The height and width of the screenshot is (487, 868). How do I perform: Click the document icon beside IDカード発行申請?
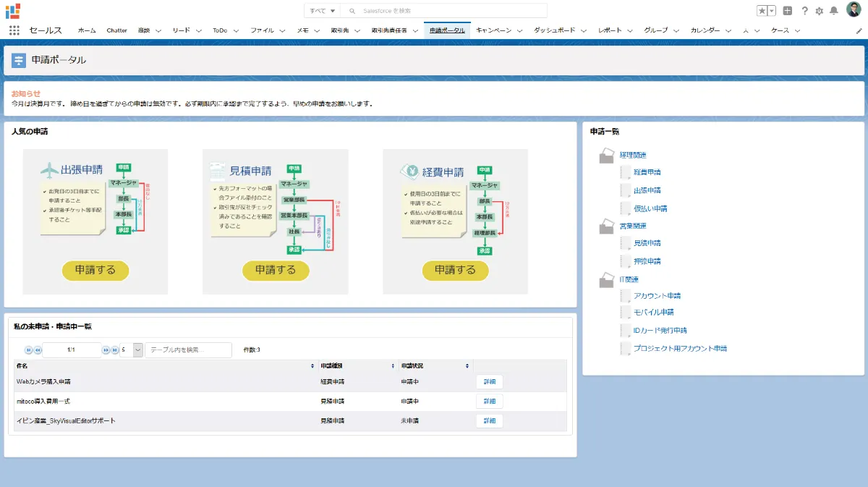point(626,331)
